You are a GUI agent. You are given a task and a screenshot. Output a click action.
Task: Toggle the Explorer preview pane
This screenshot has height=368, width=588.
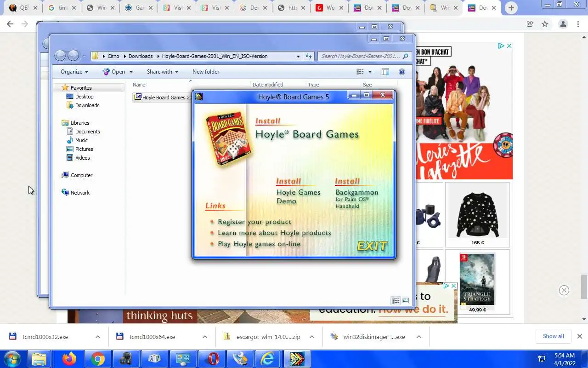point(385,72)
